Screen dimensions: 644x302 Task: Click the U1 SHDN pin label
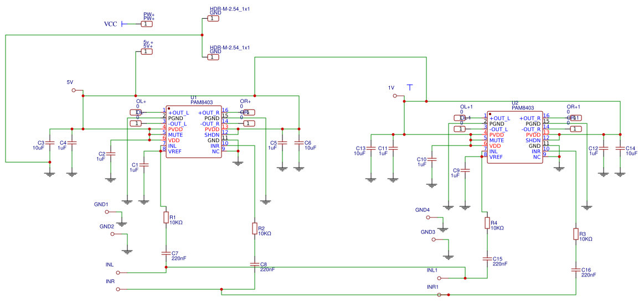[212, 134]
